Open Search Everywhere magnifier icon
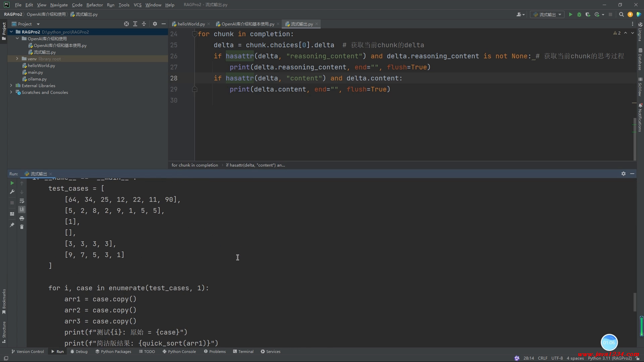Viewport: 644px width, 362px height. tap(621, 14)
